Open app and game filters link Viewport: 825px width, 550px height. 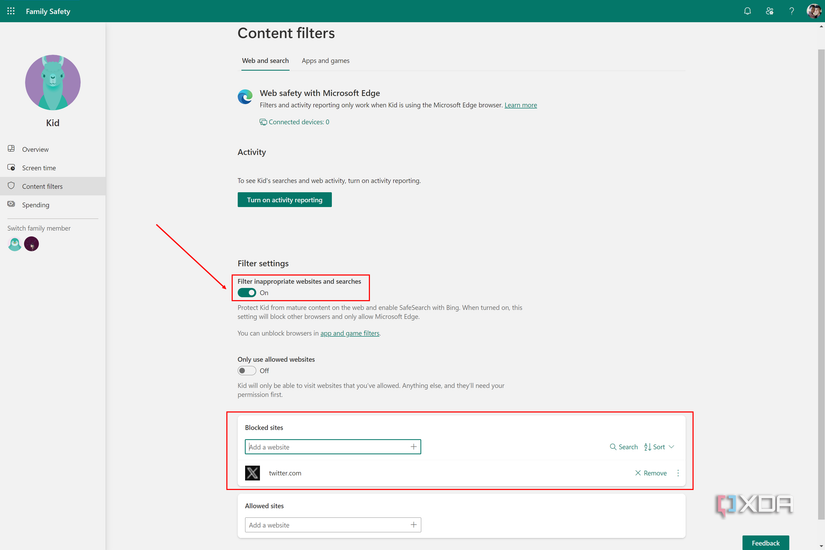[350, 333]
